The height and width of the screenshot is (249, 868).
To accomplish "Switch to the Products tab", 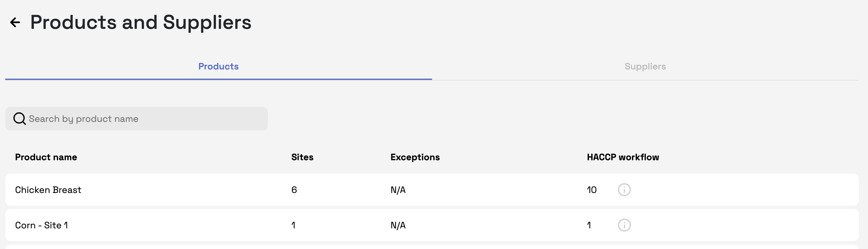I will pyautogui.click(x=218, y=66).
